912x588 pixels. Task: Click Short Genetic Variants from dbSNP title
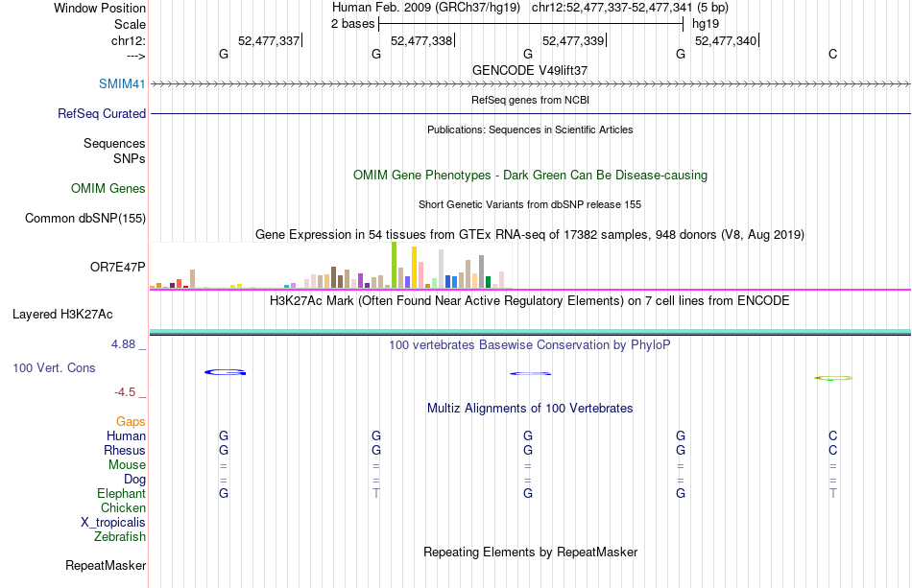(530, 204)
